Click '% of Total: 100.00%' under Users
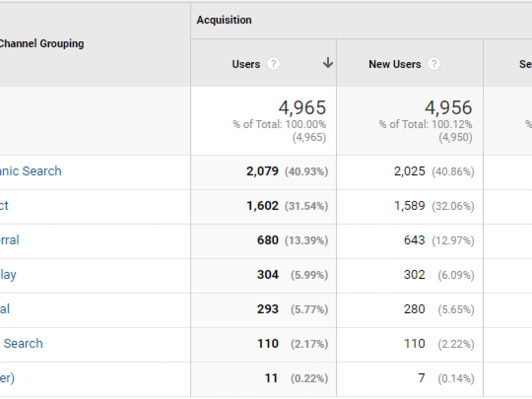This screenshot has height=399, width=532. click(279, 124)
